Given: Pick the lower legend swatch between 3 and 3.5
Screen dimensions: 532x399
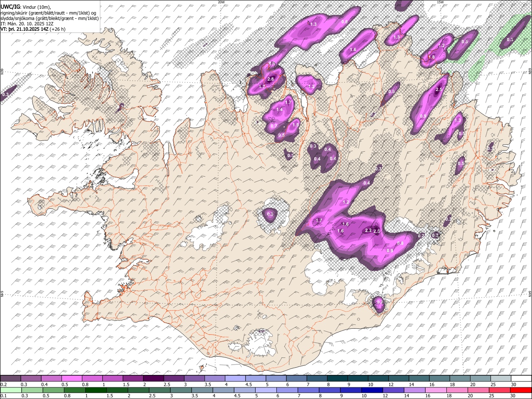Looking at the screenshot, I should coord(181,390).
